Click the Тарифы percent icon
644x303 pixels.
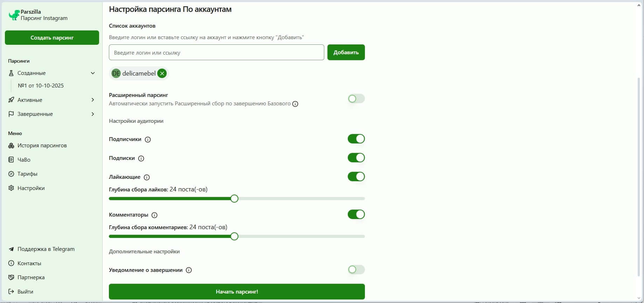point(11,174)
